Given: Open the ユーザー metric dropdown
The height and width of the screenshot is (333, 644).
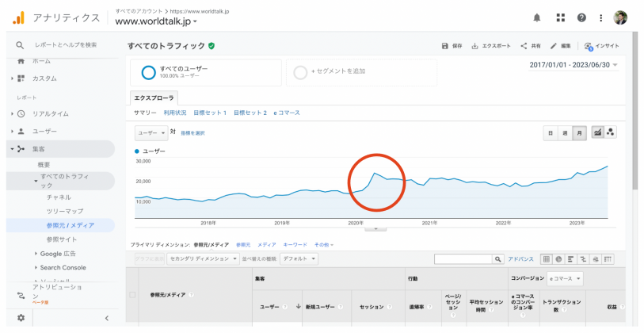Looking at the screenshot, I should tap(151, 132).
